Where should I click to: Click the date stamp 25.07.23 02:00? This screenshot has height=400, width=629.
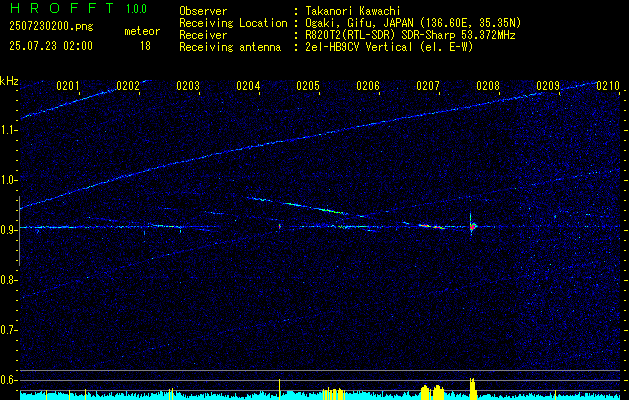coord(51,46)
